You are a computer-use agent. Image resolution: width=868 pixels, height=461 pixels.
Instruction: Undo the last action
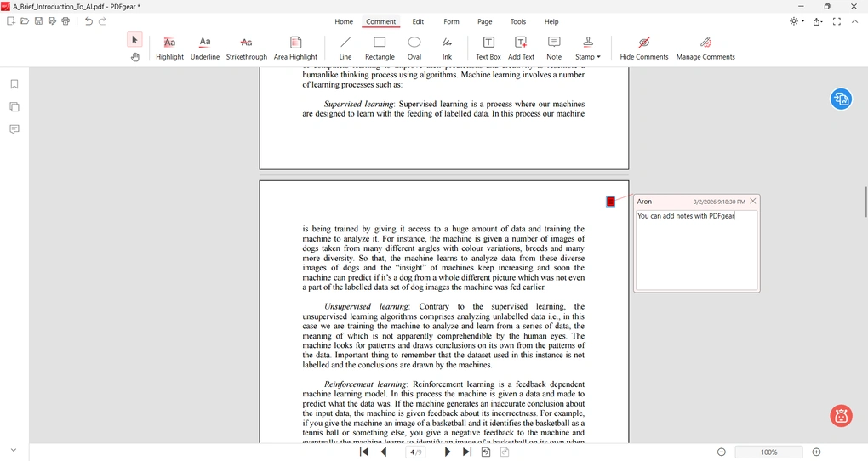point(89,21)
